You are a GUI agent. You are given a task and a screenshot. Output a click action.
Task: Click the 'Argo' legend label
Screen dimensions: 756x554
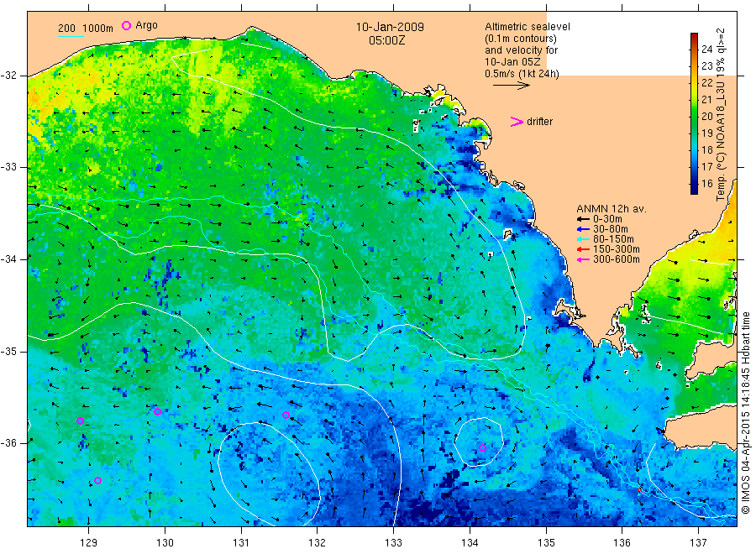pyautogui.click(x=146, y=25)
